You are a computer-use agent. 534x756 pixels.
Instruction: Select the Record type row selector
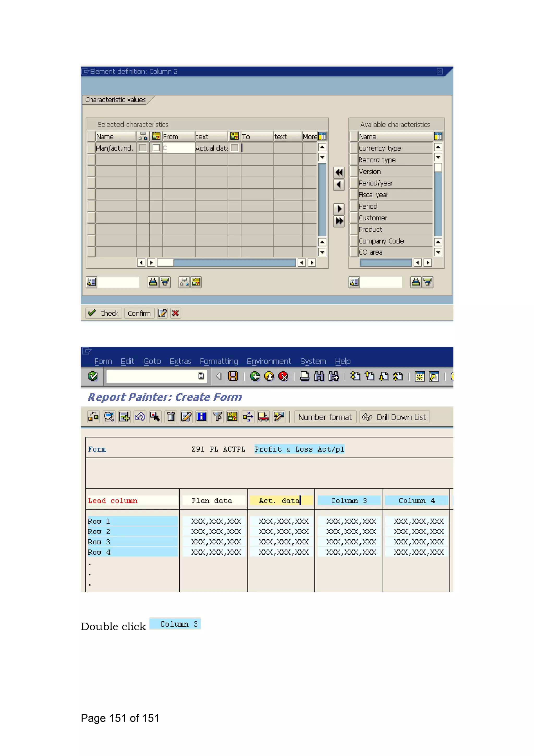(x=354, y=160)
